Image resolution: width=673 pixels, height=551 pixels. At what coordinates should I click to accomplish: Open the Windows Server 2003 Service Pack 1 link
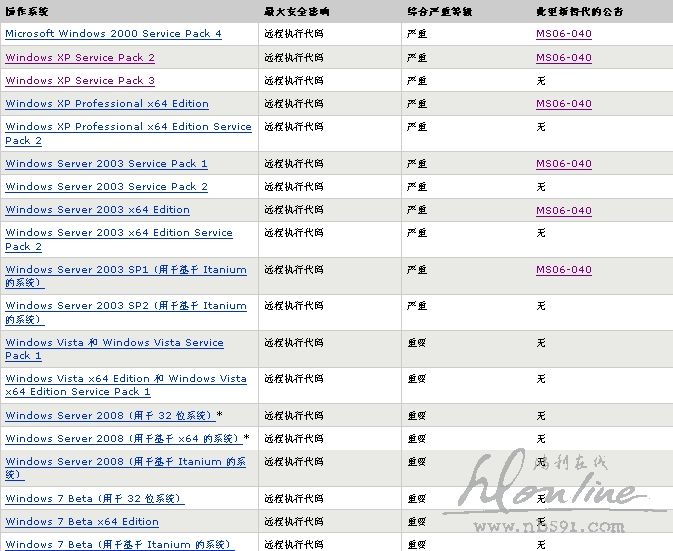click(x=106, y=163)
